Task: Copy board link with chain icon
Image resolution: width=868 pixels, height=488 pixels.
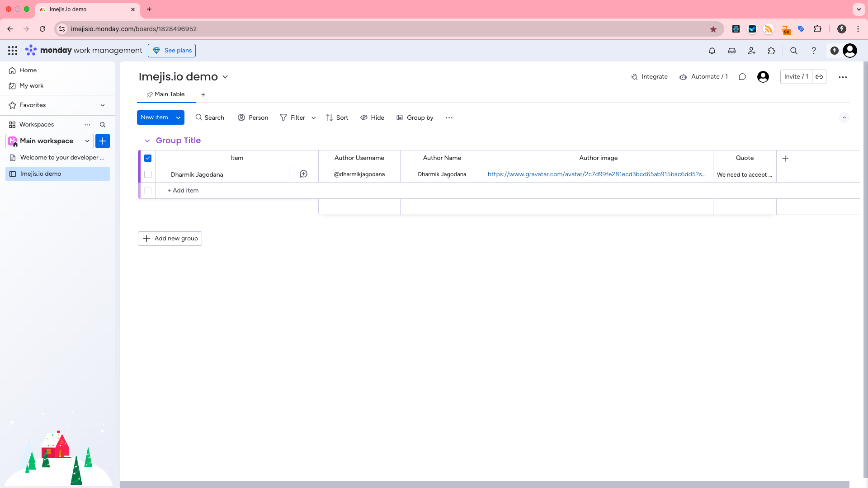Action: [819, 77]
